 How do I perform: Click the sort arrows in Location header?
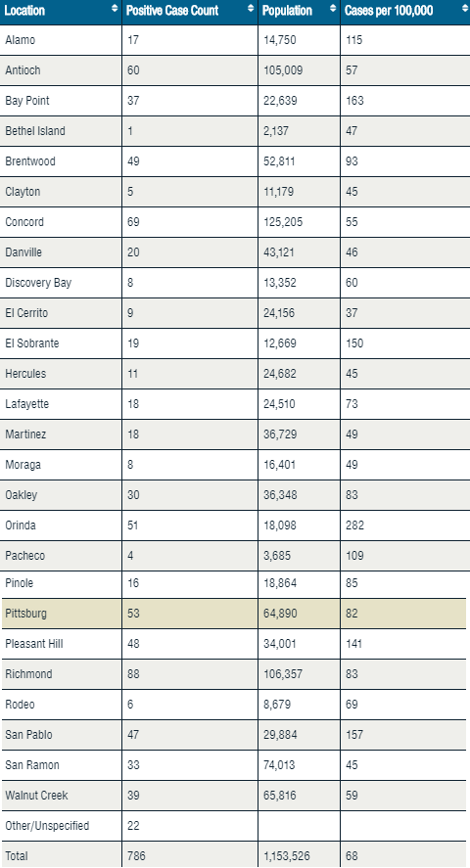[115, 8]
